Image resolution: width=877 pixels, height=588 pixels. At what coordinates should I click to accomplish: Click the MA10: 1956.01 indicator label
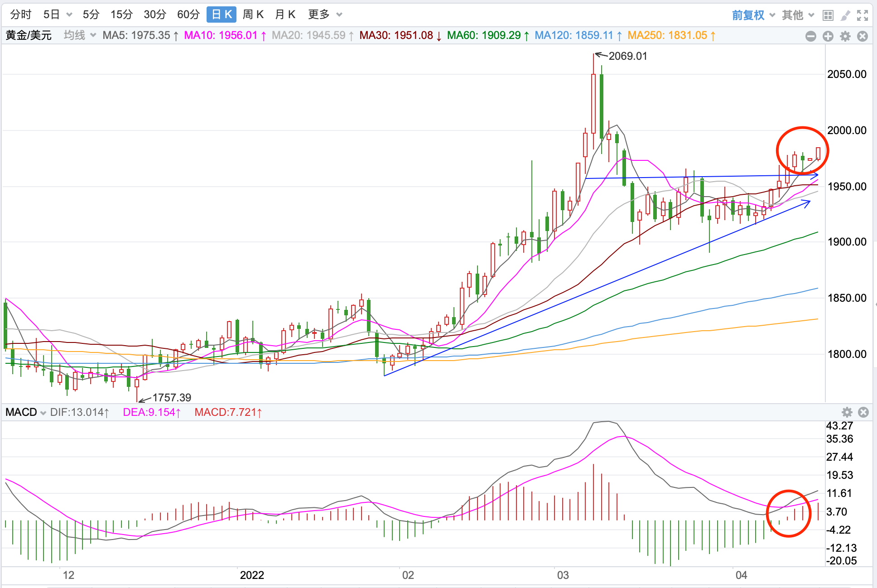[225, 35]
